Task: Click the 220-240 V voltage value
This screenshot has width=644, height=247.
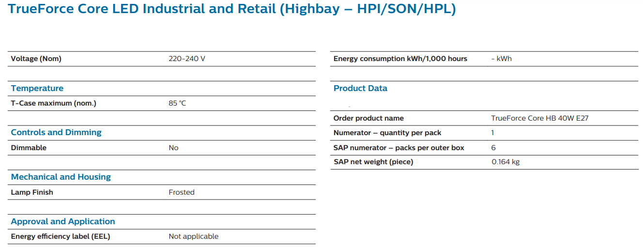Action: (x=187, y=59)
